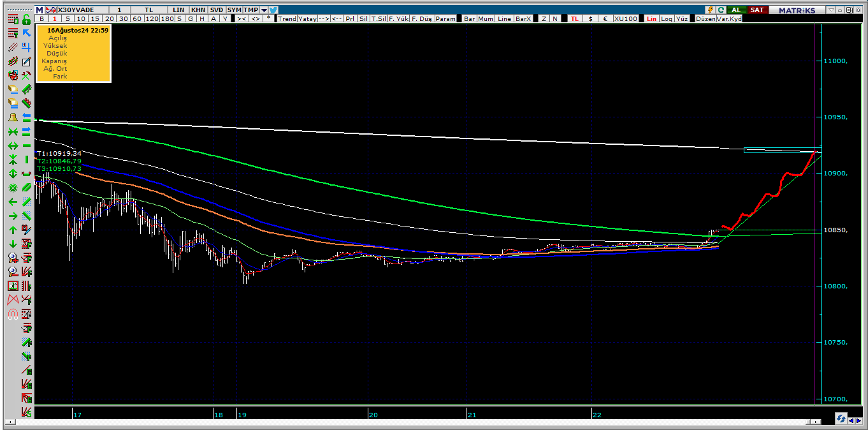
Task: Click the Var.Kyd save default button
Action: tap(729, 19)
